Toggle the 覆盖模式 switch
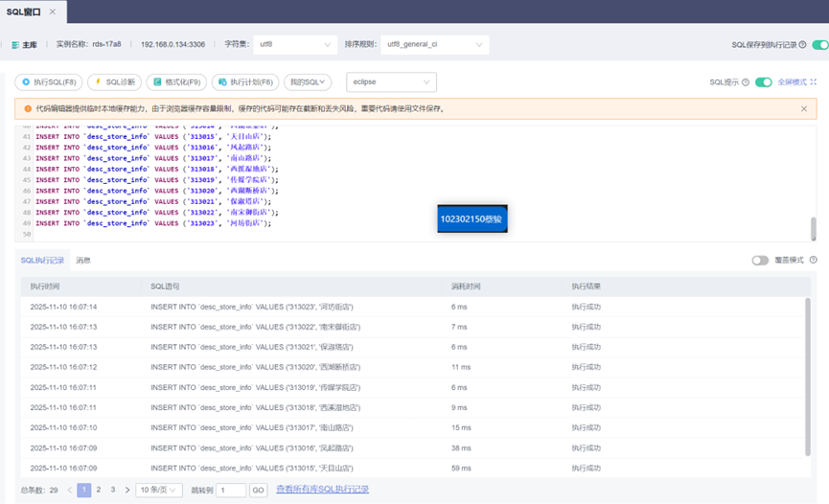829x504 pixels. (x=760, y=261)
